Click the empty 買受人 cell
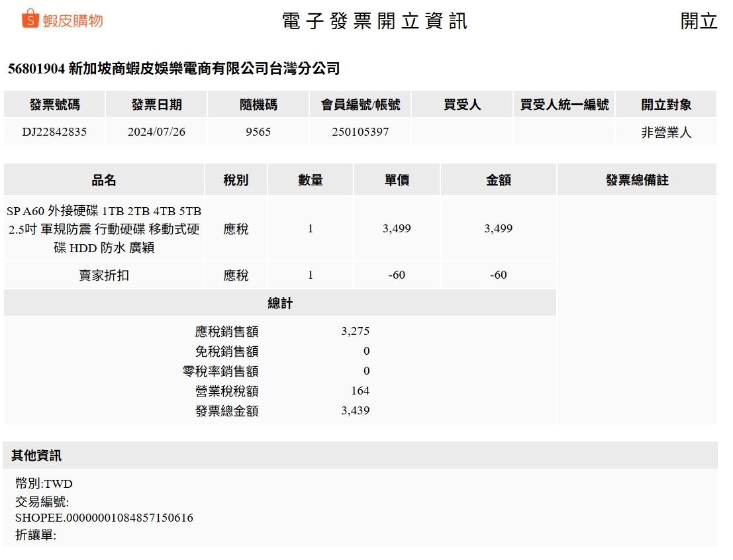This screenshot has width=733, height=560. [462, 132]
